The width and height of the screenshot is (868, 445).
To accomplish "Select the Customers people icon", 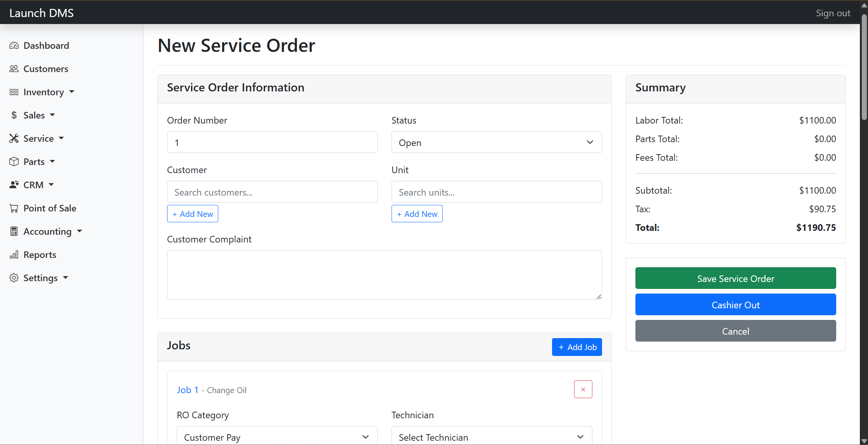I will pyautogui.click(x=14, y=69).
